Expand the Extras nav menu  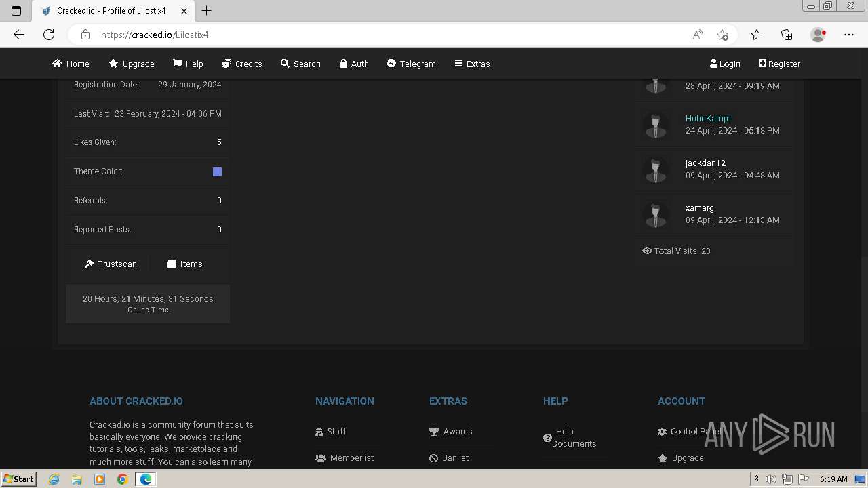point(472,64)
